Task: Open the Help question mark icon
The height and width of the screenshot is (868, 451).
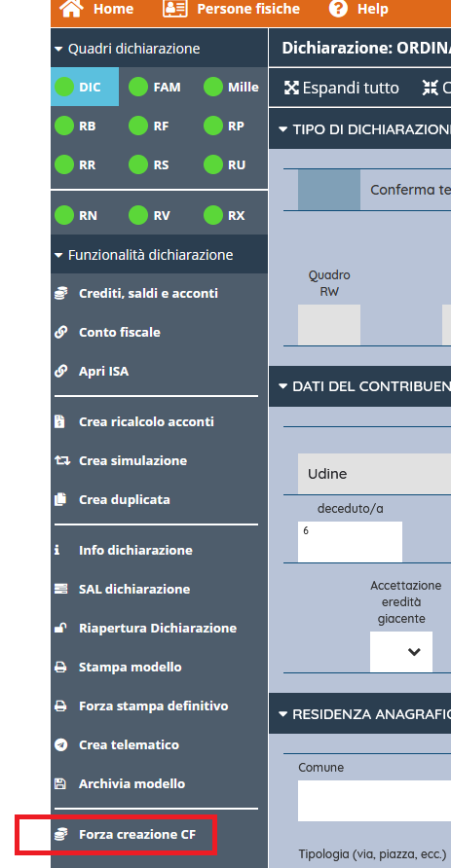Action: click(x=338, y=9)
